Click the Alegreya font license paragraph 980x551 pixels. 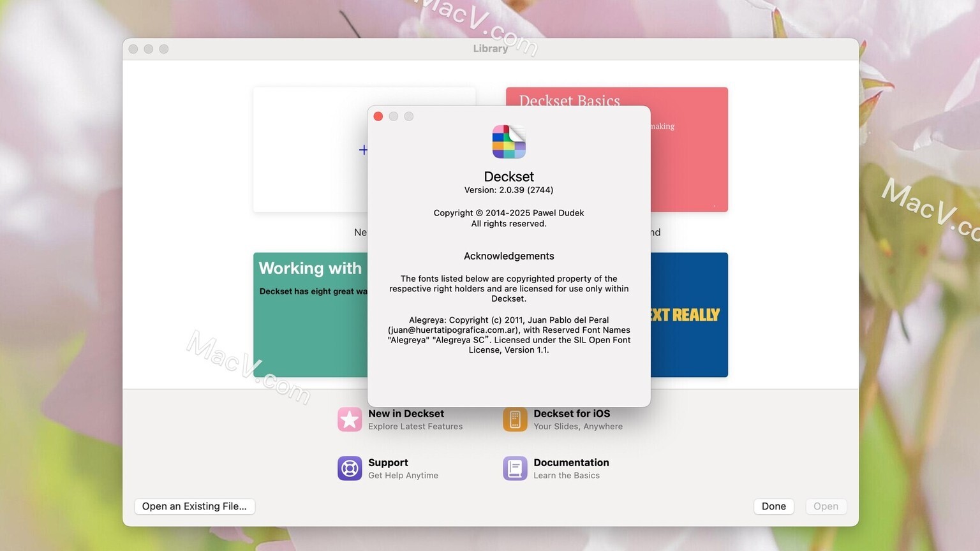point(509,335)
